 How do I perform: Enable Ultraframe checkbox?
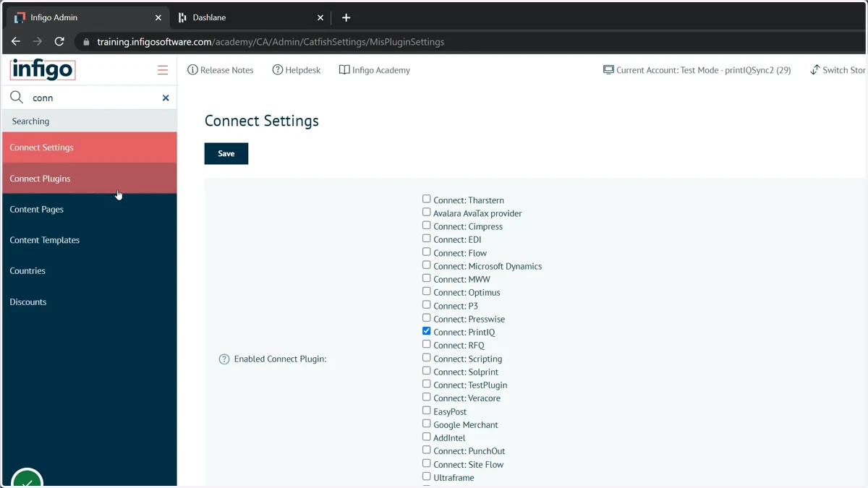click(427, 476)
